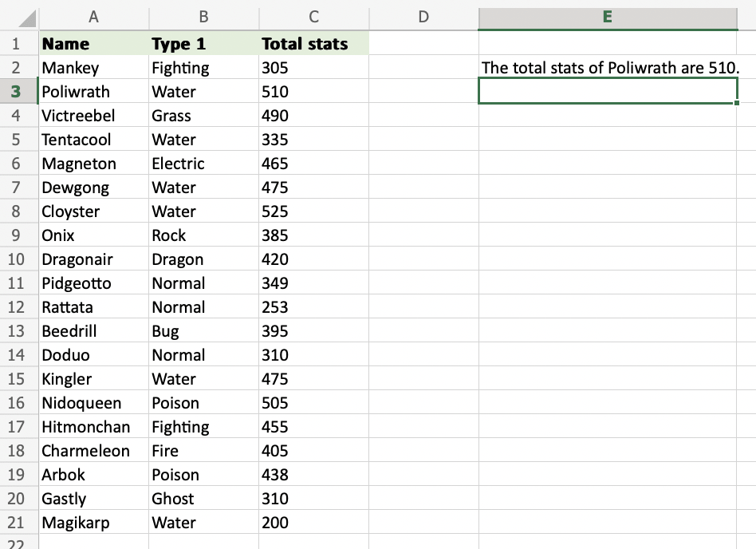Select column A header
Image resolution: width=756 pixels, height=549 pixels.
click(93, 16)
